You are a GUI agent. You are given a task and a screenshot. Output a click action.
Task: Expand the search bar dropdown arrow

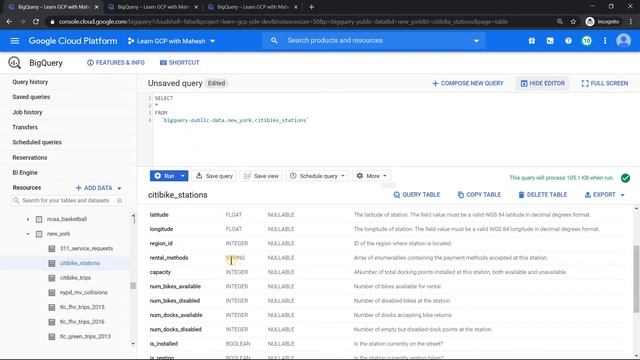click(476, 41)
